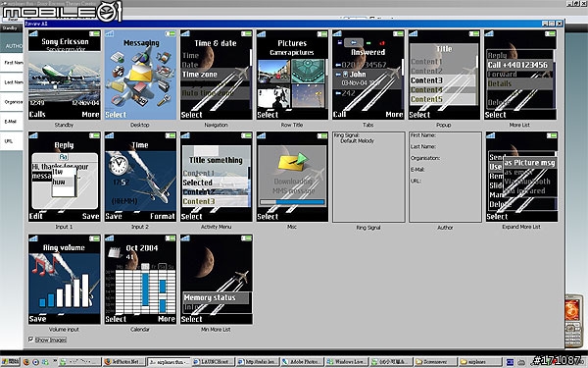Select the Navigation preview showing Time & date
This screenshot has height=368, width=588.
click(217, 75)
